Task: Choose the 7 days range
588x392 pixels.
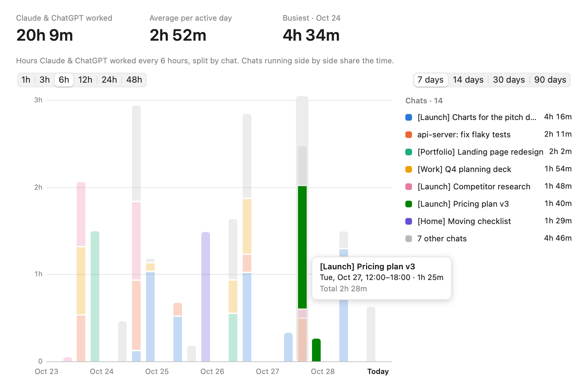Action: pos(431,80)
